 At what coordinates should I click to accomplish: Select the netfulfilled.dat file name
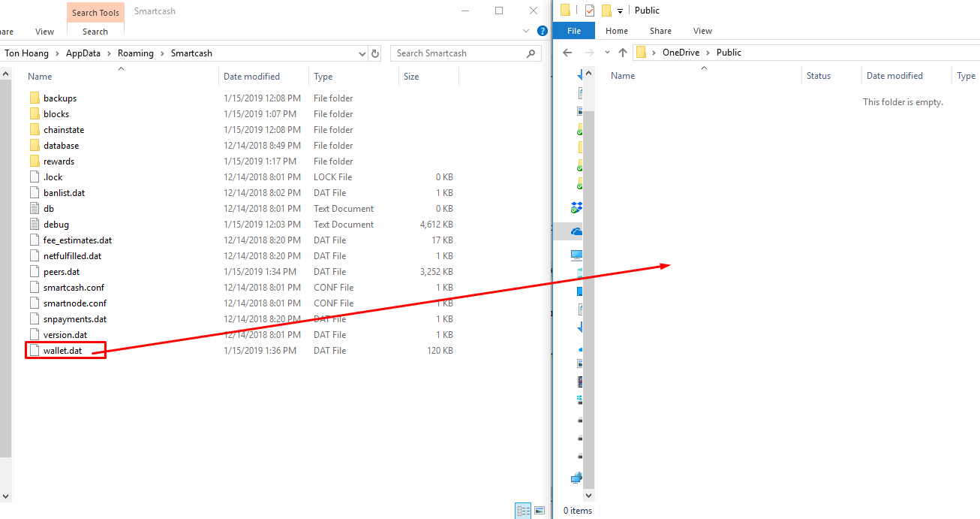click(x=73, y=256)
